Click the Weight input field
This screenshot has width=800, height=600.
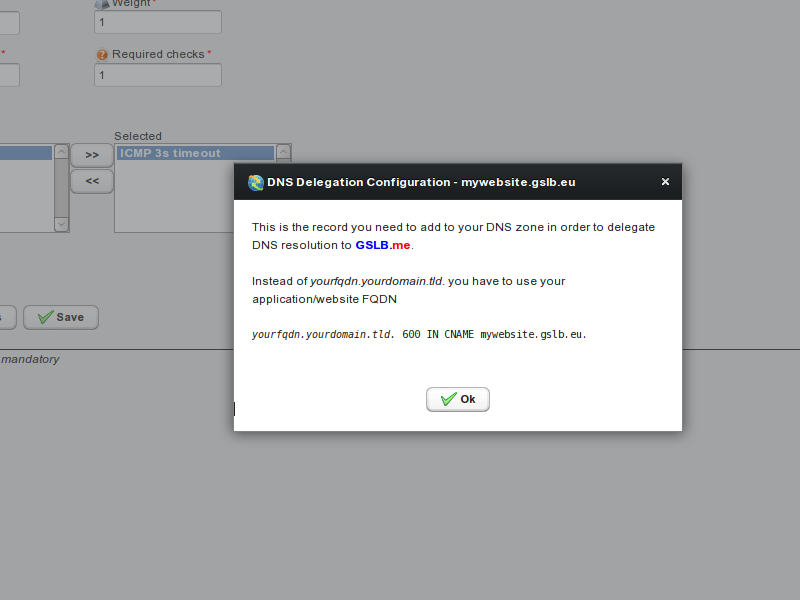pos(158,22)
